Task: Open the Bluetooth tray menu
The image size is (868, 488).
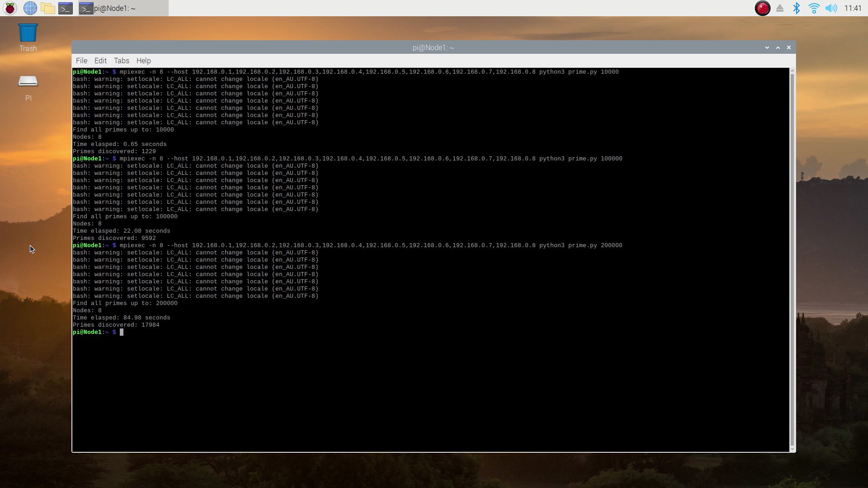Action: point(797,8)
